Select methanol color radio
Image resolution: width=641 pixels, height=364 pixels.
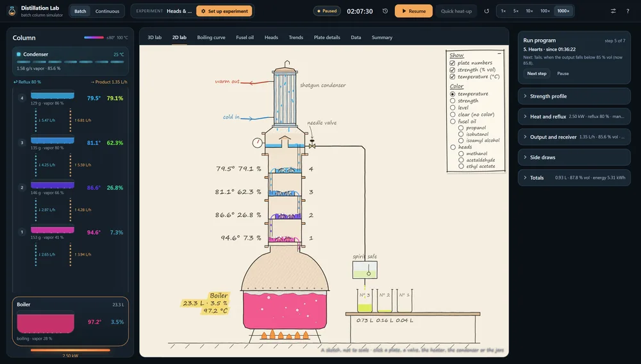[461, 154]
